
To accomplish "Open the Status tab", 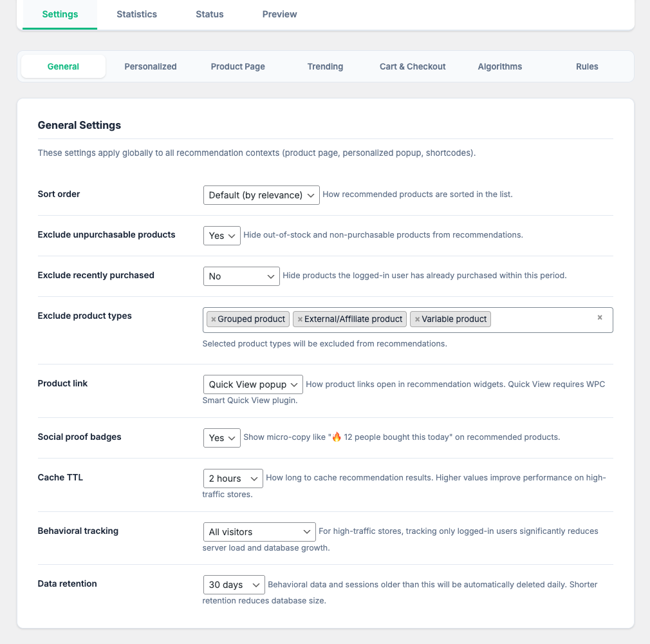I will coord(209,14).
